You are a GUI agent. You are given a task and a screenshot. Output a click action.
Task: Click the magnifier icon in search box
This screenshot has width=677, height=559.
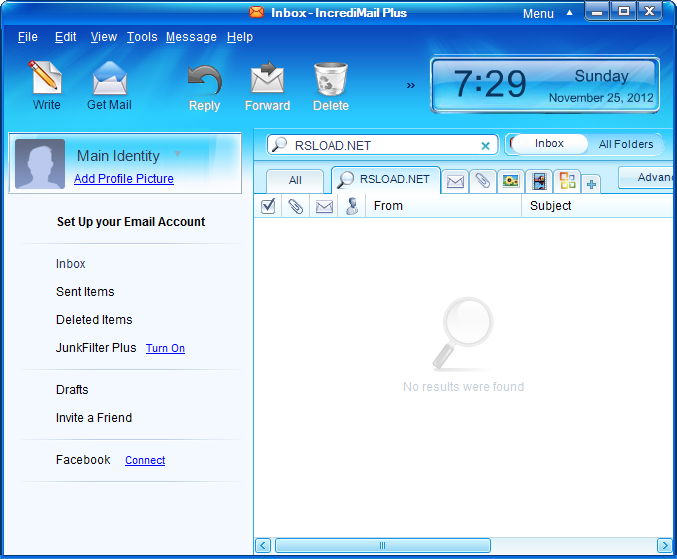coord(279,145)
